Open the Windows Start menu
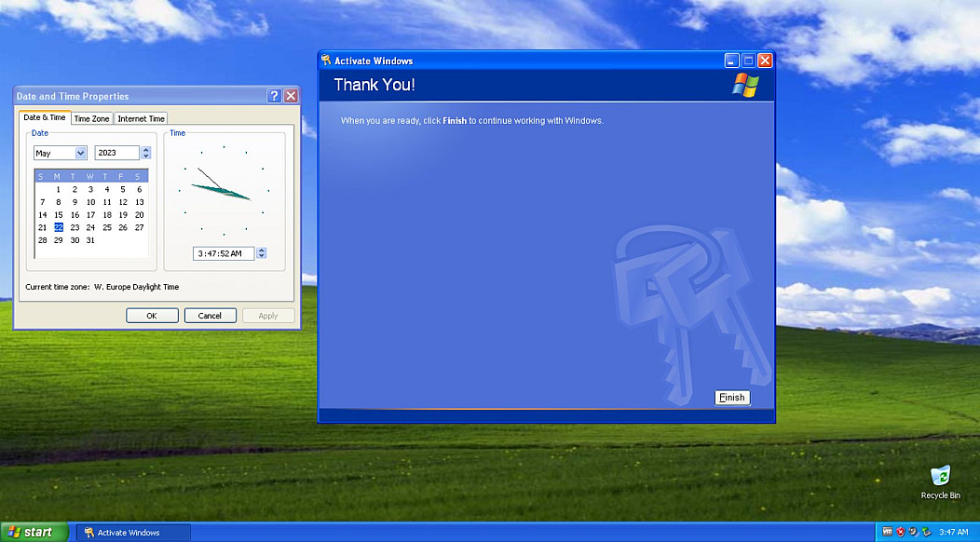This screenshot has width=980, height=542. (x=34, y=532)
